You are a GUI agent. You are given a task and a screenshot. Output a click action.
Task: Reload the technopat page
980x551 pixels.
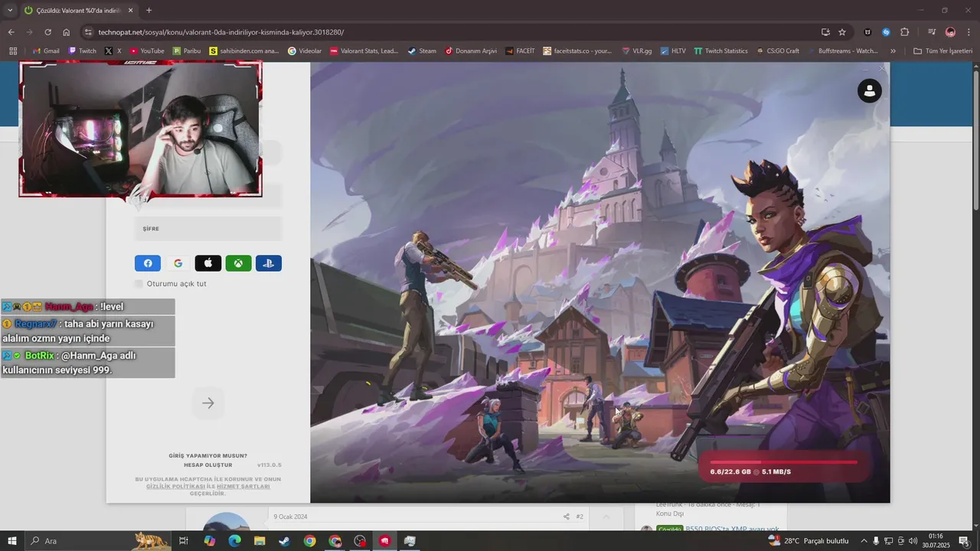pos(47,32)
